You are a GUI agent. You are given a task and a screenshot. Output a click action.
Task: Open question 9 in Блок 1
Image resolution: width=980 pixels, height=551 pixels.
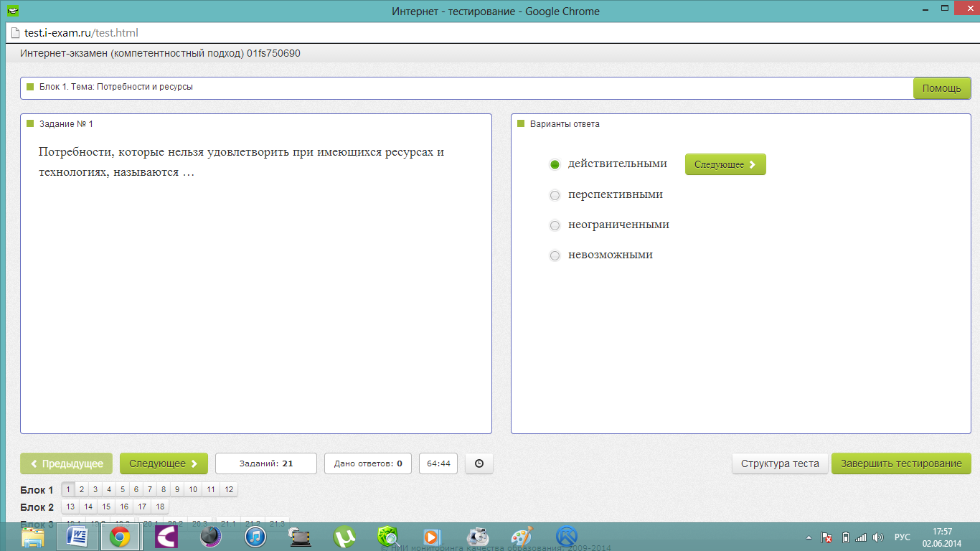coord(177,489)
